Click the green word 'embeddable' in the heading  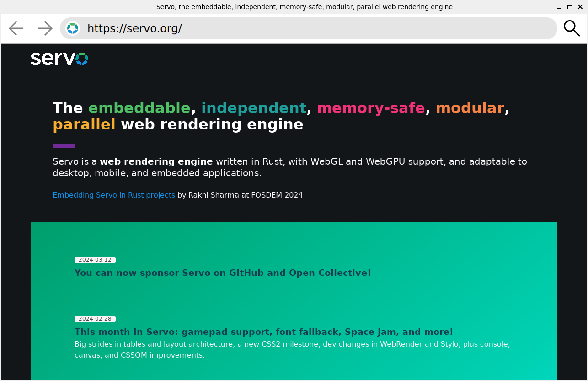point(139,108)
